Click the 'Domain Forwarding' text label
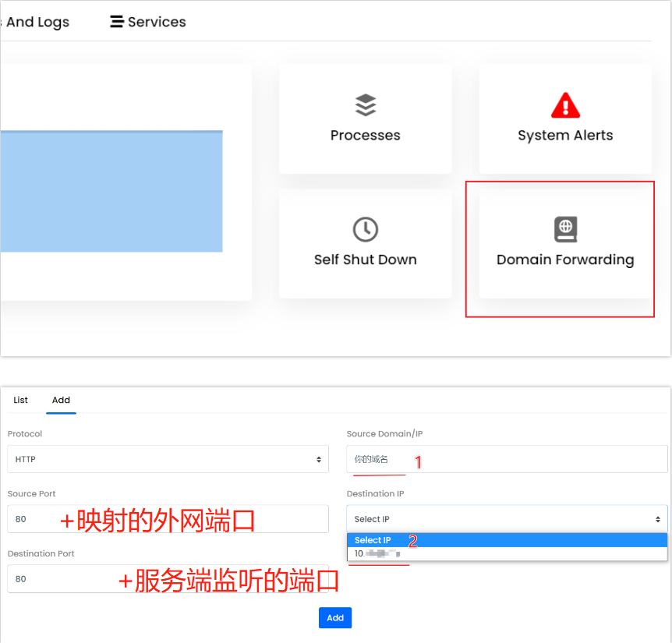 coord(565,260)
